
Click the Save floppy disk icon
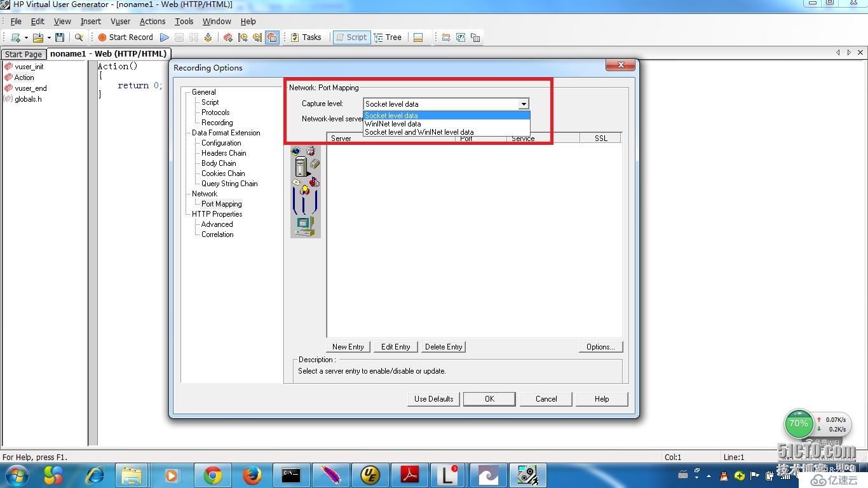(60, 37)
